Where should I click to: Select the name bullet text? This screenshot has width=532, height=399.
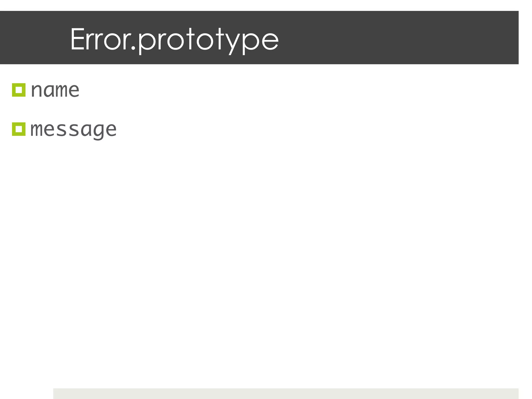coord(55,90)
